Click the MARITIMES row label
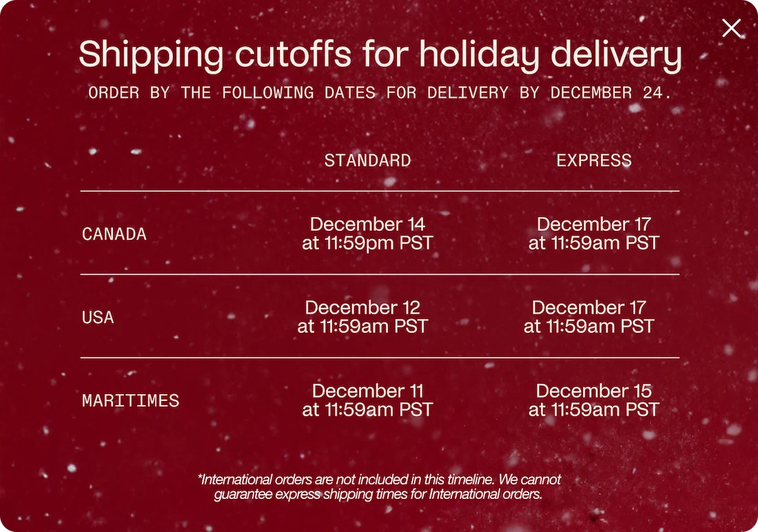Image resolution: width=758 pixels, height=532 pixels. 130,400
